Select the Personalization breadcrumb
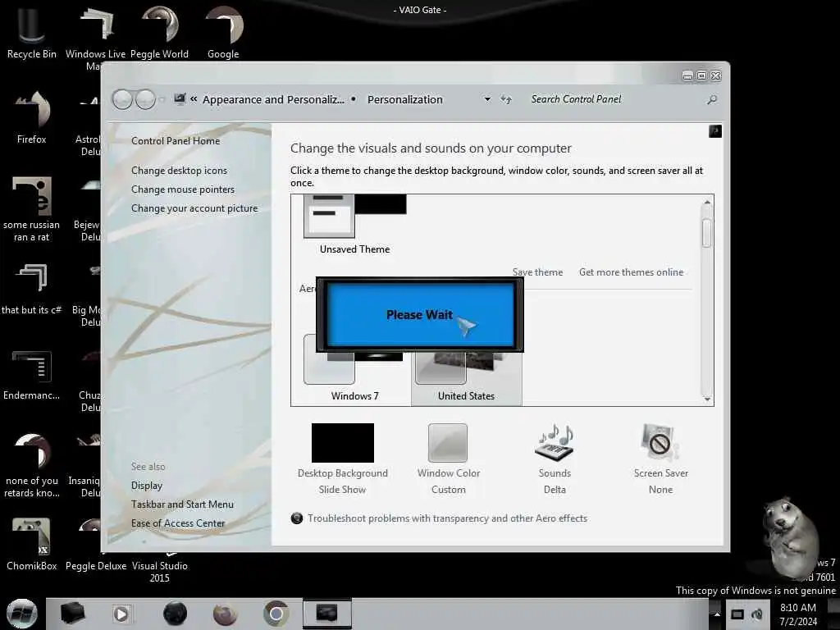The image size is (840, 630). [x=405, y=99]
